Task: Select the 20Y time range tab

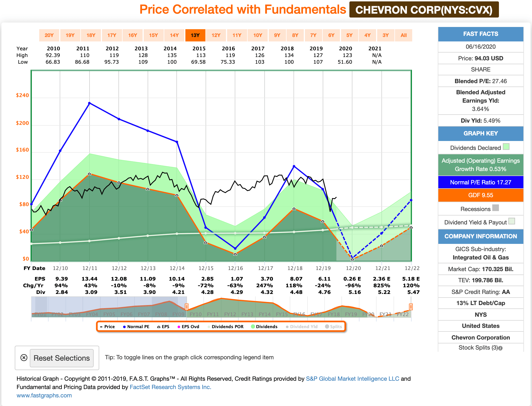Action: 49,35
